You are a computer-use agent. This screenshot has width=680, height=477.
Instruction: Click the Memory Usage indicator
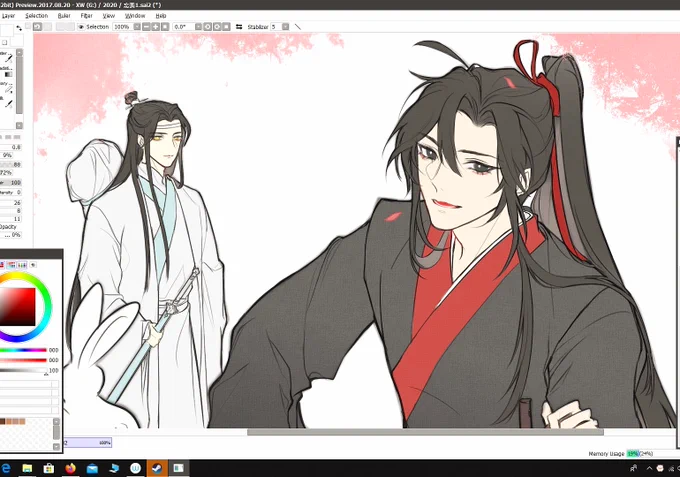pos(620,454)
